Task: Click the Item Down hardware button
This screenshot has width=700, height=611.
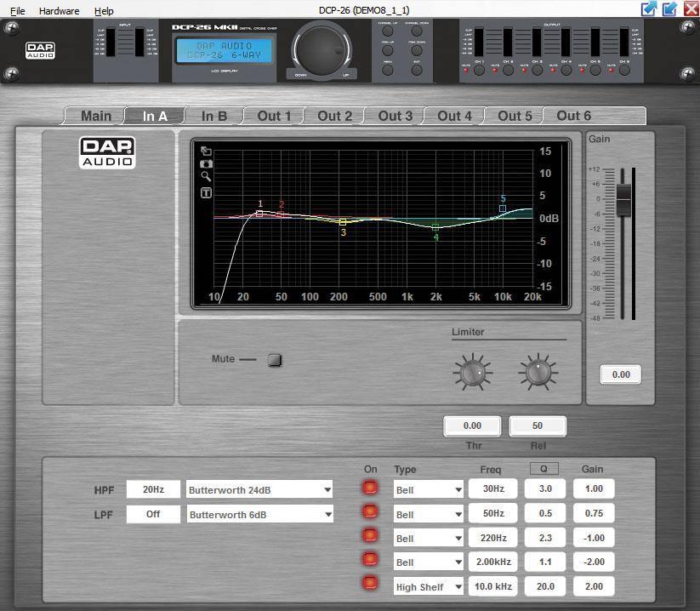Action: click(417, 50)
